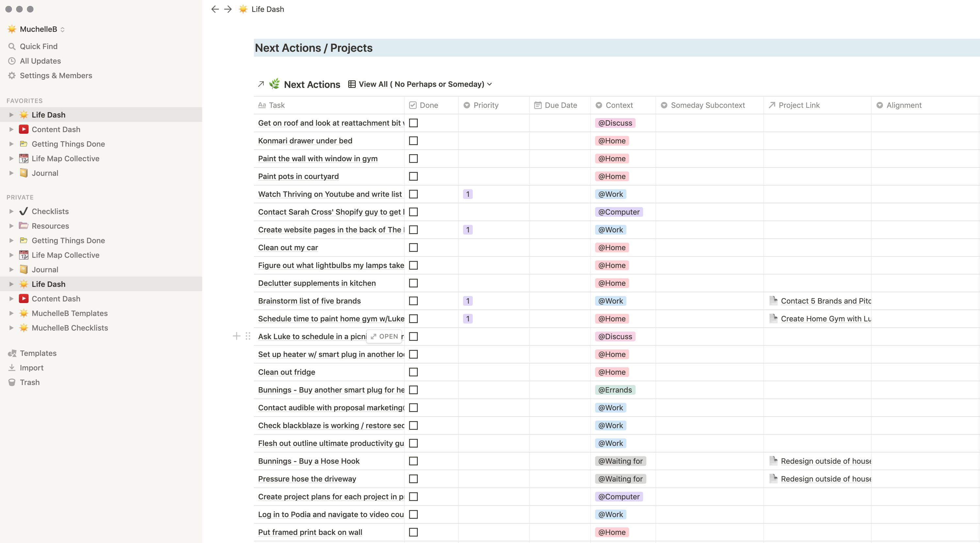This screenshot has height=543, width=980.
Task: Click the Resources folder icon
Action: [x=24, y=226]
